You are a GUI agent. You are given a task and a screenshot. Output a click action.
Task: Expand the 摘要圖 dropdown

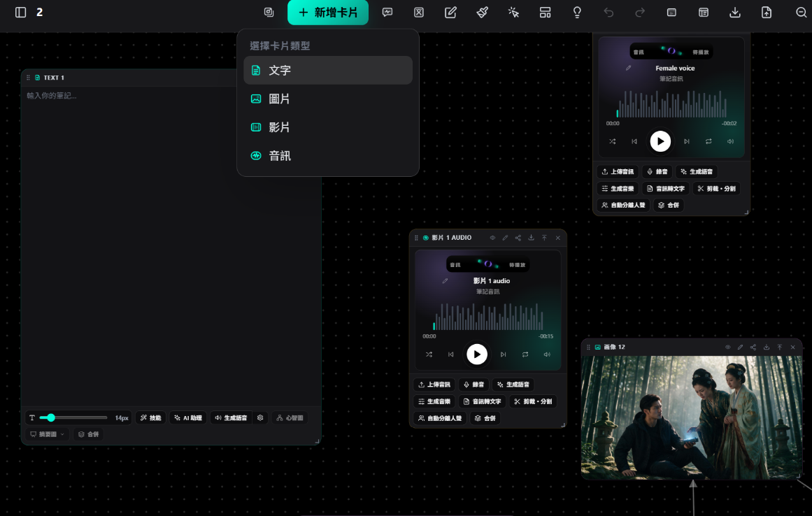[x=47, y=434]
